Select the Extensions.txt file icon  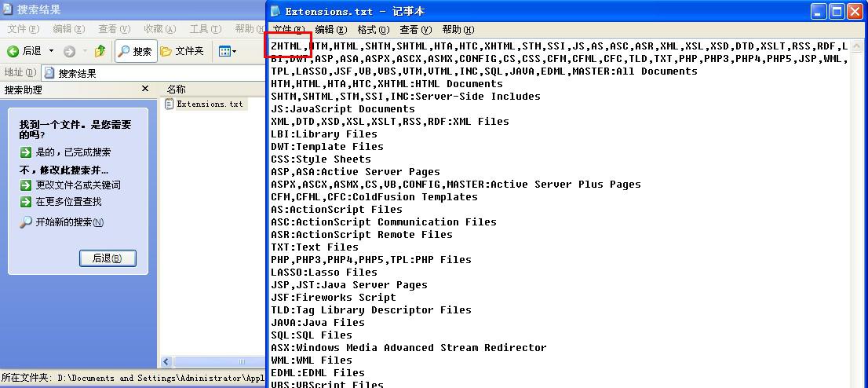tap(170, 104)
